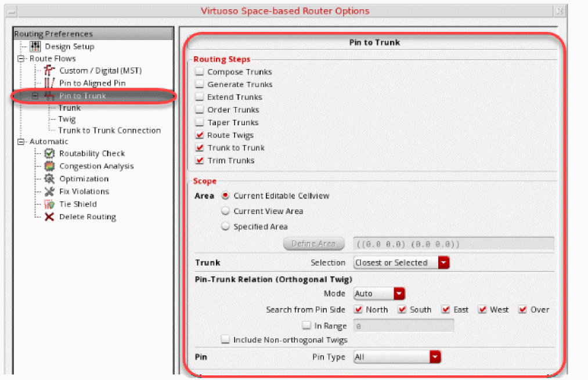This screenshot has width=588, height=380.
Task: Uncheck the Trunk to Trunk routing step
Action: click(200, 148)
